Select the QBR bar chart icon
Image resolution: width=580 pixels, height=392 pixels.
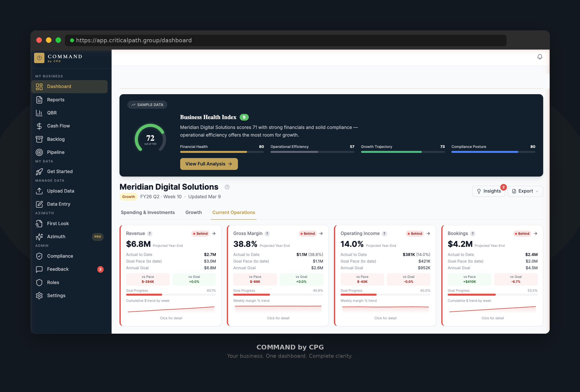(39, 113)
